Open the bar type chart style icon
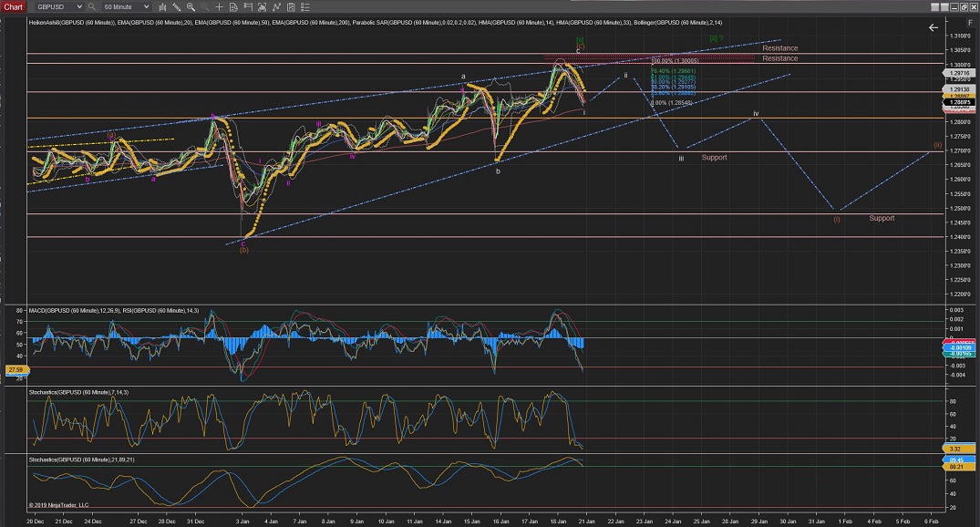Image resolution: width=980 pixels, height=527 pixels. pos(162,6)
